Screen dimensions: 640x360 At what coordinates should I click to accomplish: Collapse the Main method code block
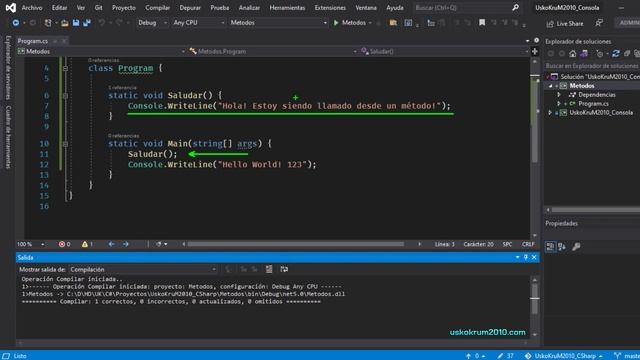[65, 144]
